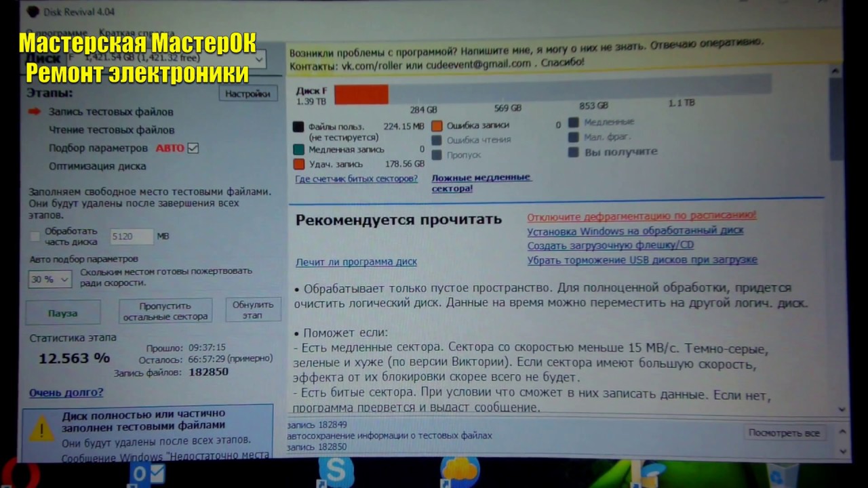Click the black Файлы польз. legend swatch
Screen dimensions: 868x488
coord(298,127)
